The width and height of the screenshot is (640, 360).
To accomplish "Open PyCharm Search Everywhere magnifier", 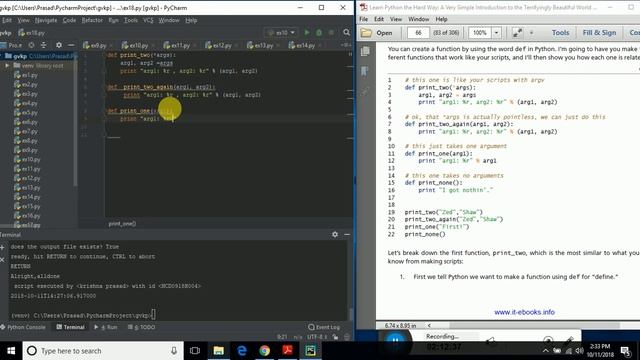I will (x=347, y=33).
